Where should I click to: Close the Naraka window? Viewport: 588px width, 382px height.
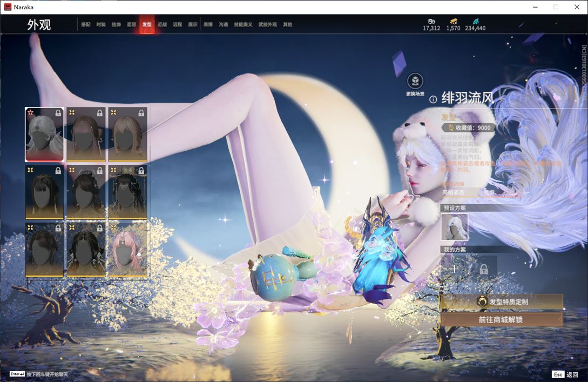tap(577, 7)
